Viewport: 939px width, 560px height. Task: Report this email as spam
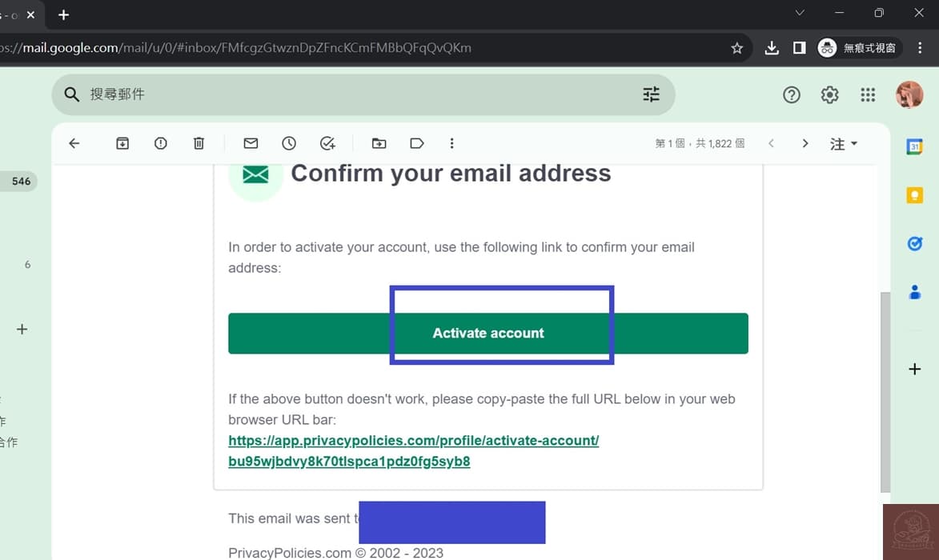coord(161,143)
